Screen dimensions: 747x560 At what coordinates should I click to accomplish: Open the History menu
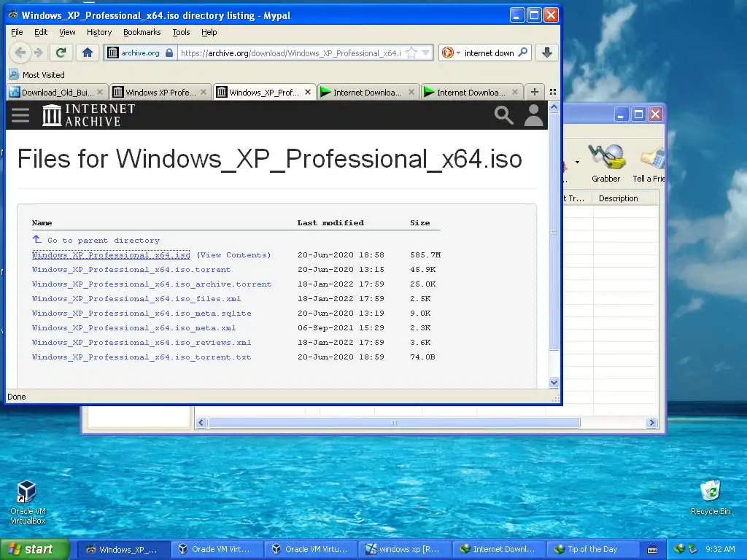tap(99, 32)
